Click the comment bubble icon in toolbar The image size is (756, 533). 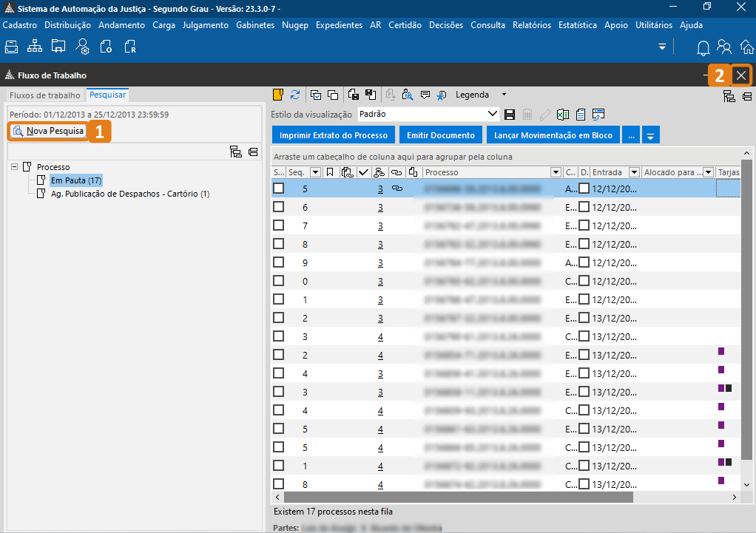(425, 95)
